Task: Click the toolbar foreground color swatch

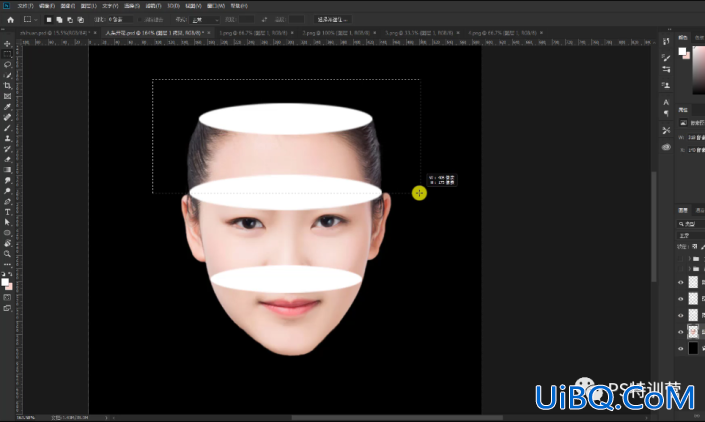Action: point(5,282)
